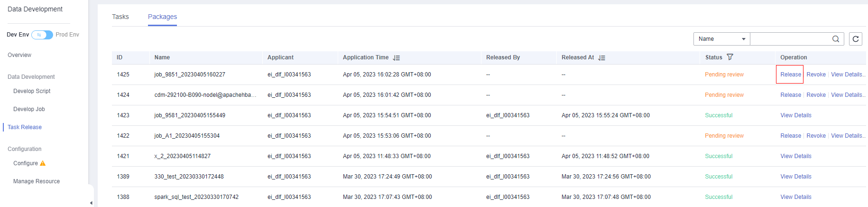
Task: Click the refresh list icon
Action: click(x=856, y=39)
